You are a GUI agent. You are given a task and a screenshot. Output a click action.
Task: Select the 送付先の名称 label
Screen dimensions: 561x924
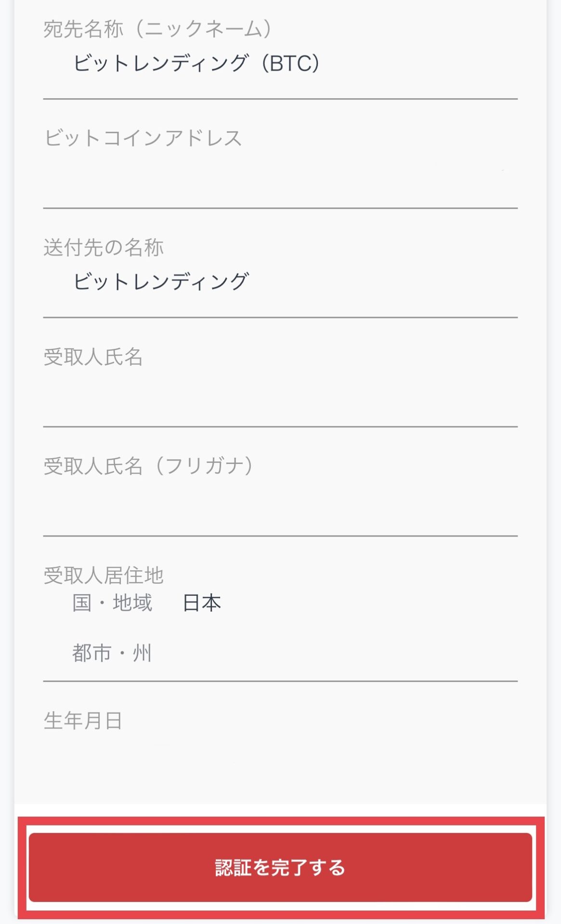pos(104,247)
